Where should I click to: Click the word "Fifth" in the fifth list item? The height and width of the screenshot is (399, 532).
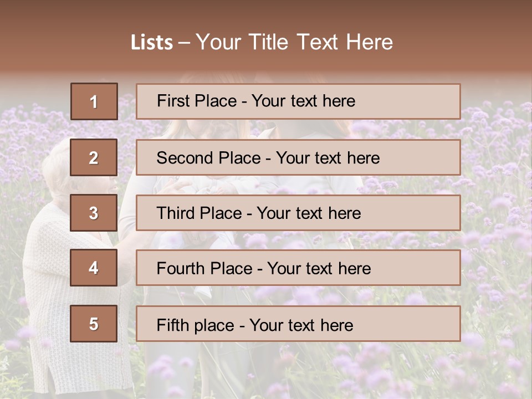point(172,325)
